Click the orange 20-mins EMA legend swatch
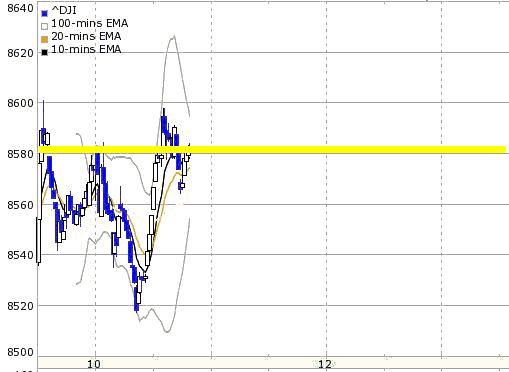Screen dimensions: 509x372 point(45,39)
